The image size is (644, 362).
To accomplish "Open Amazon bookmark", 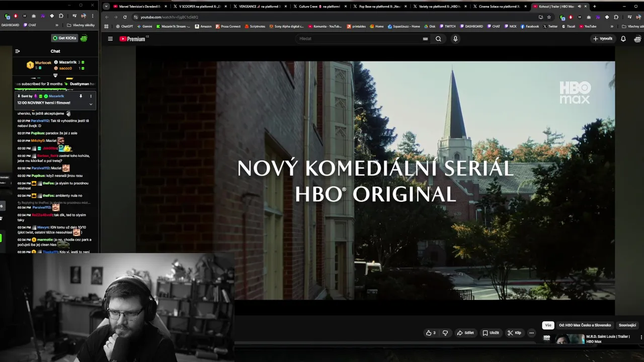I will tap(203, 27).
